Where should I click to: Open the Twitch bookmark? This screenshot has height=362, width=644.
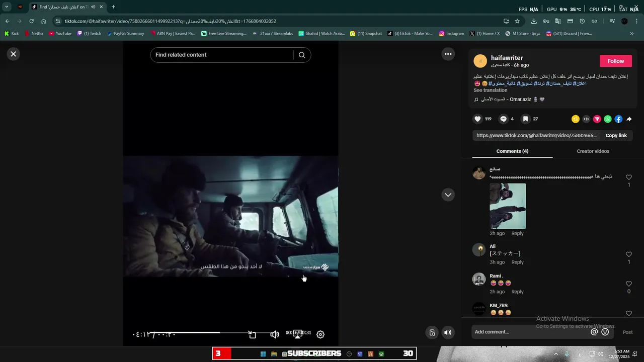point(89,34)
